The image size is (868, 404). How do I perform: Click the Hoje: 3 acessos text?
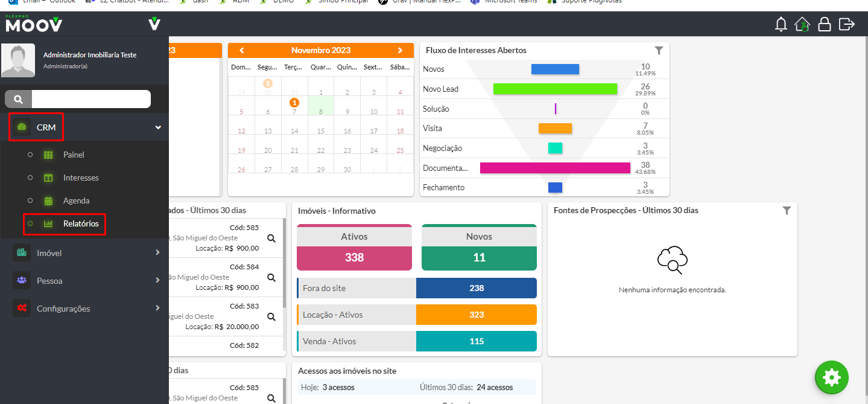coord(326,387)
